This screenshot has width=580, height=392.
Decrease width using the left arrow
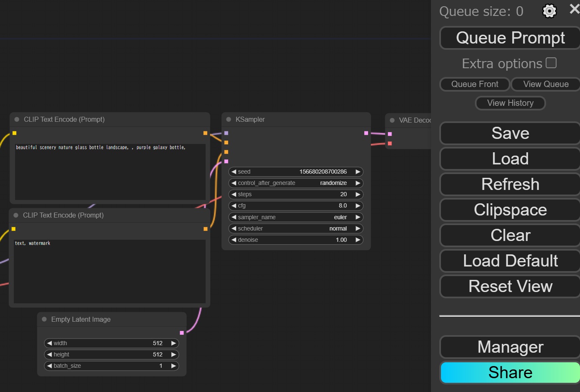coord(49,343)
